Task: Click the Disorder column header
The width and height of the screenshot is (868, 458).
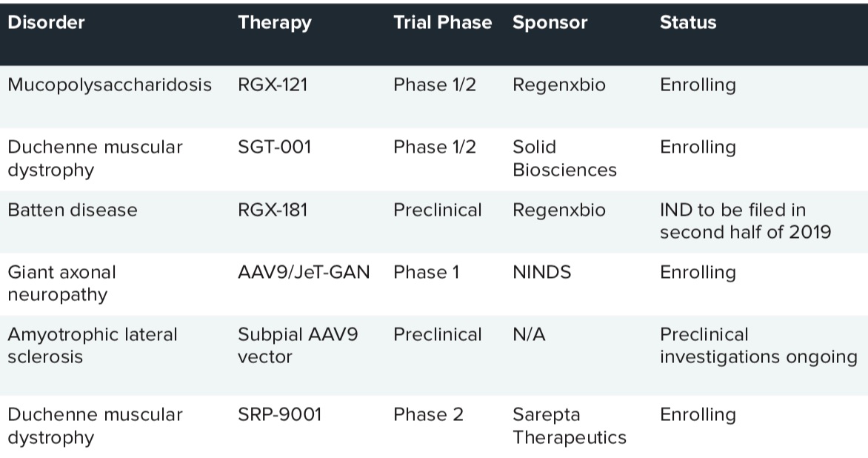Action: click(x=46, y=22)
